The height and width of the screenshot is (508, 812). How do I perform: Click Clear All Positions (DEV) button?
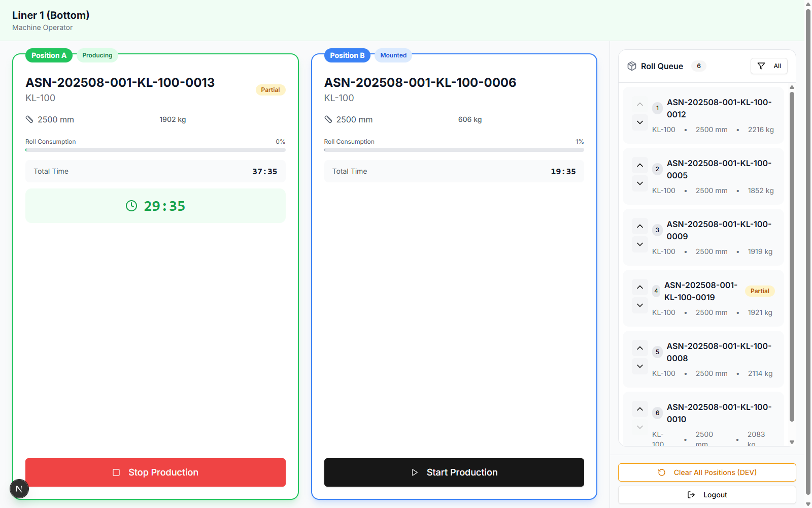pos(707,472)
